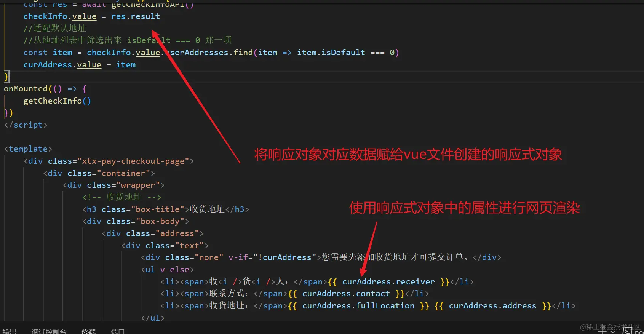Click the 'const item = checkInfo.value' line
Image resolution: width=644 pixels, height=334 pixels.
click(211, 53)
